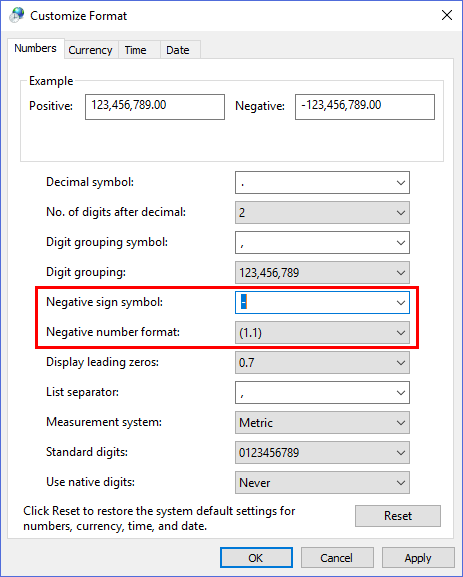
Task: Switch to the Currency tab
Action: (90, 50)
